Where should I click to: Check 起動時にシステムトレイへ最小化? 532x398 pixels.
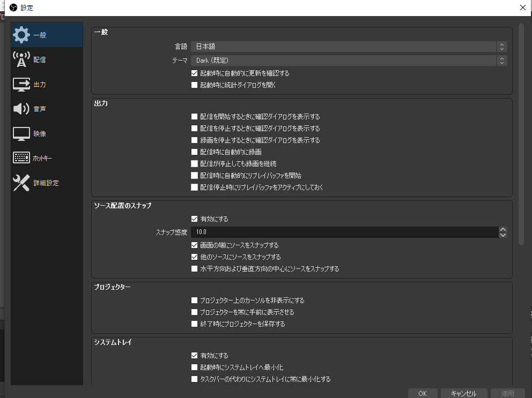195,367
